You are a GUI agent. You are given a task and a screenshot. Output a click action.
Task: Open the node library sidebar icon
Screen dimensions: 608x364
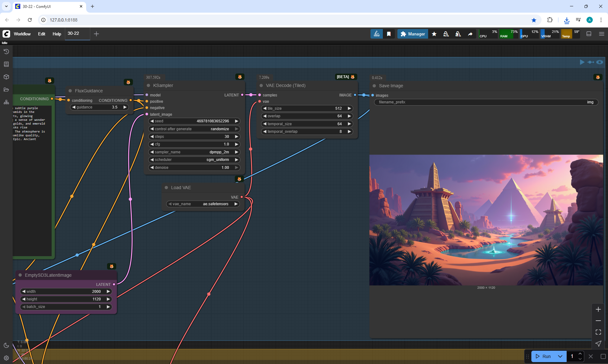point(6,64)
